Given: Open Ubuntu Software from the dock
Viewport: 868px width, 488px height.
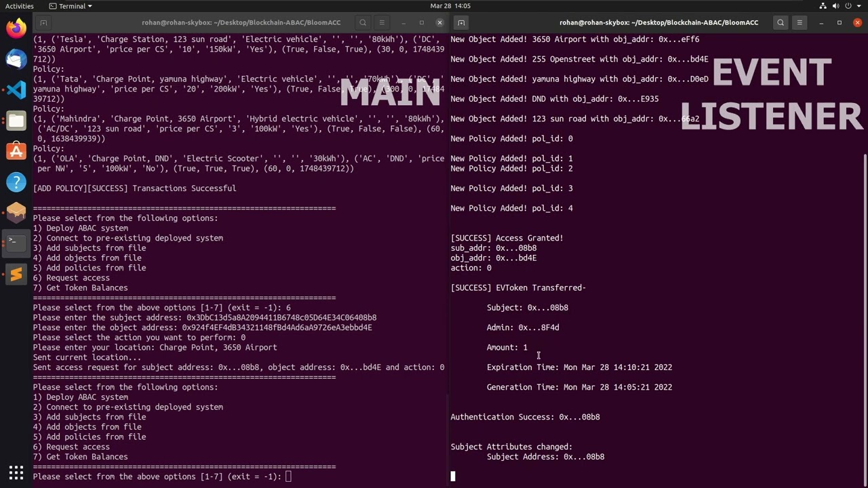Looking at the screenshot, I should pos(16,151).
